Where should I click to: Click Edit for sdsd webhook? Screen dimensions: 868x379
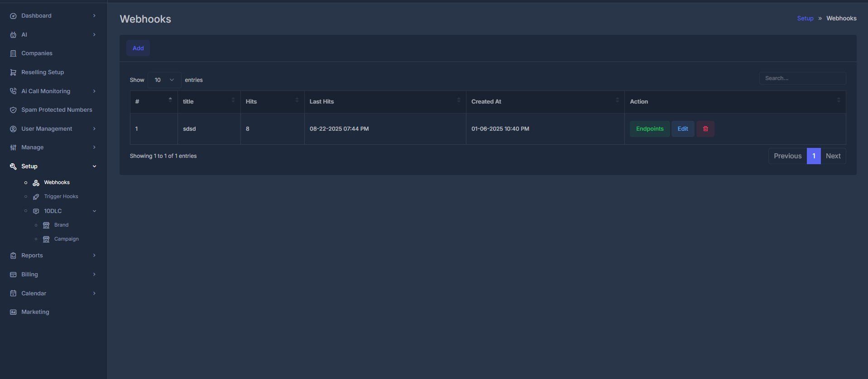[x=683, y=129]
